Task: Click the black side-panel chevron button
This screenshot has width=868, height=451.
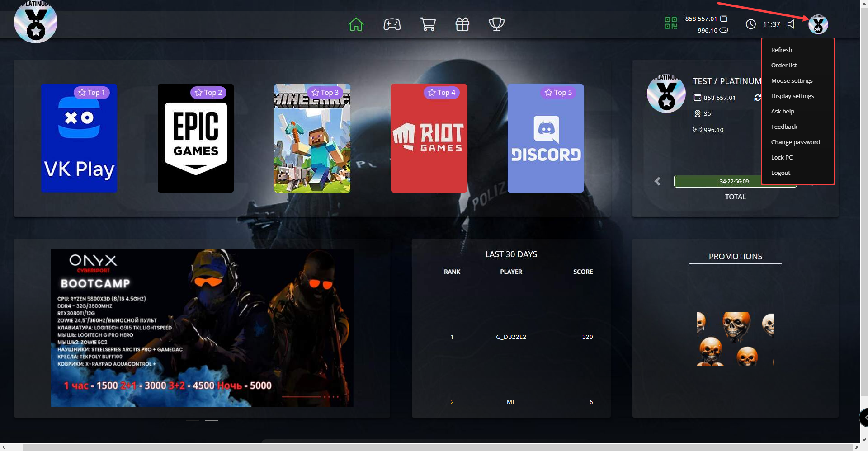Action: [x=864, y=418]
